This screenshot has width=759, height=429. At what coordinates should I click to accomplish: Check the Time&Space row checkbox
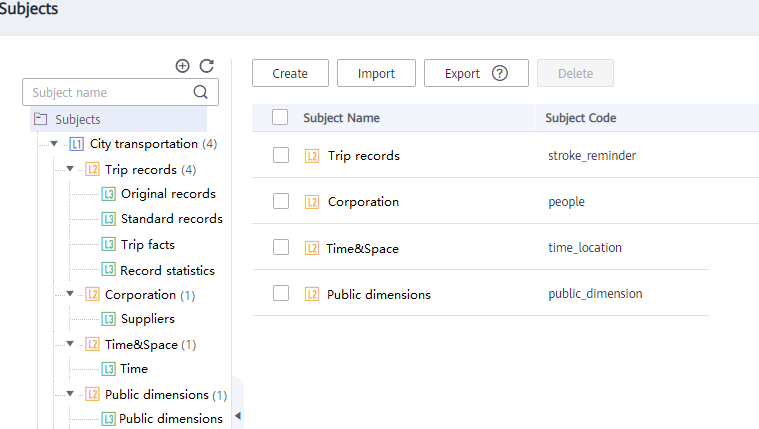click(x=281, y=247)
